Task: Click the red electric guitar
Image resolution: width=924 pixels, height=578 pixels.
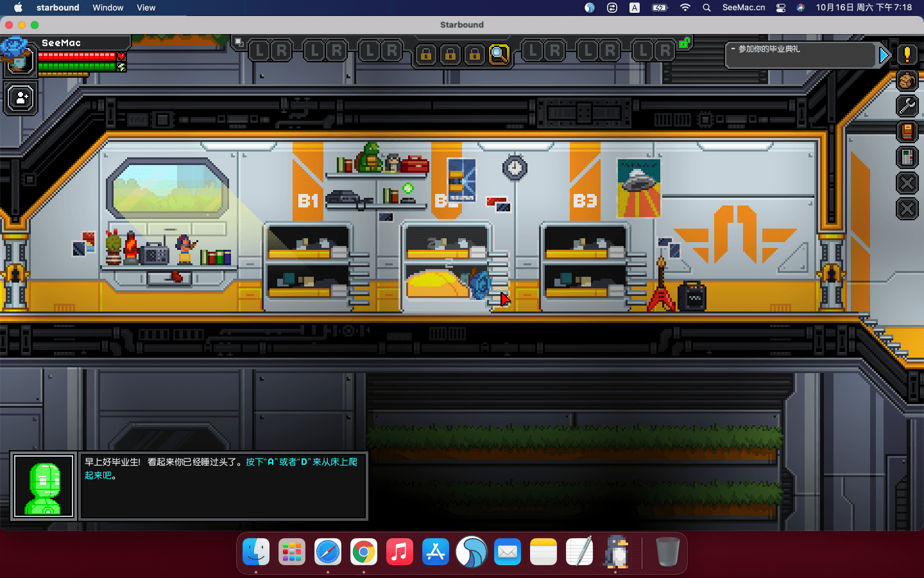Action: click(x=660, y=285)
